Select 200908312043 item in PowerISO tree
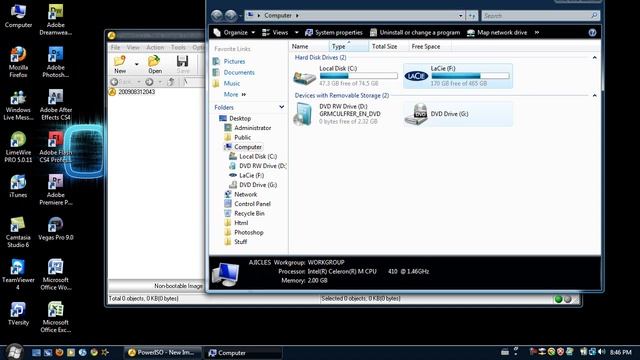 coord(136,92)
